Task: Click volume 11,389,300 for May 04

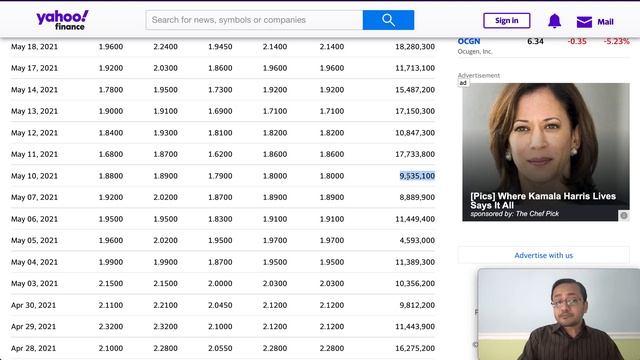Action: point(415,262)
